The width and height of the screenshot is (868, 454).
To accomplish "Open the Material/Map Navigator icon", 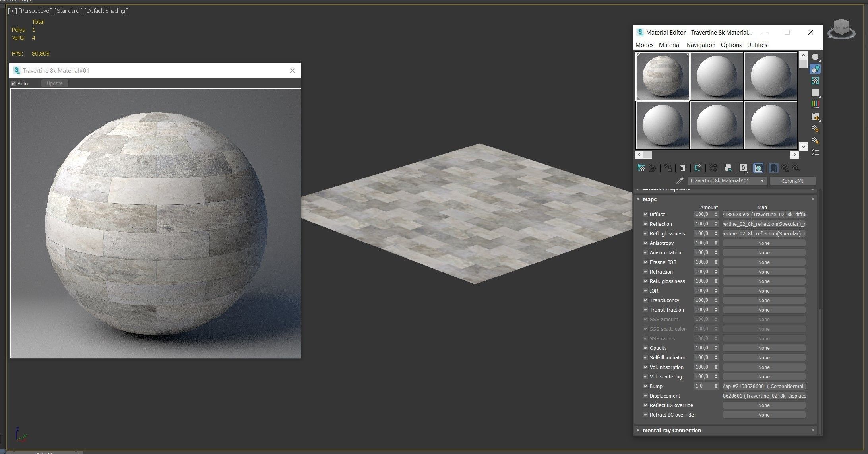I will point(815,152).
